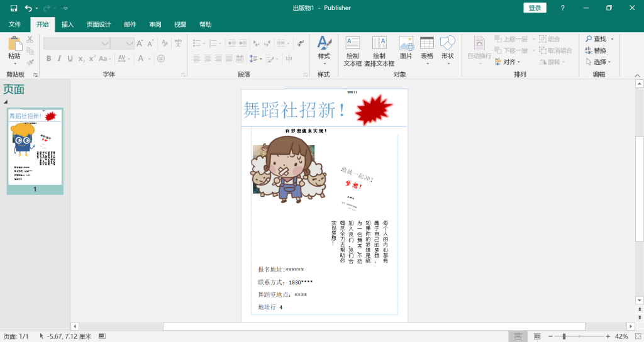Screen dimensions: 644x342
Task: Toggle align text left
Action: [197, 58]
